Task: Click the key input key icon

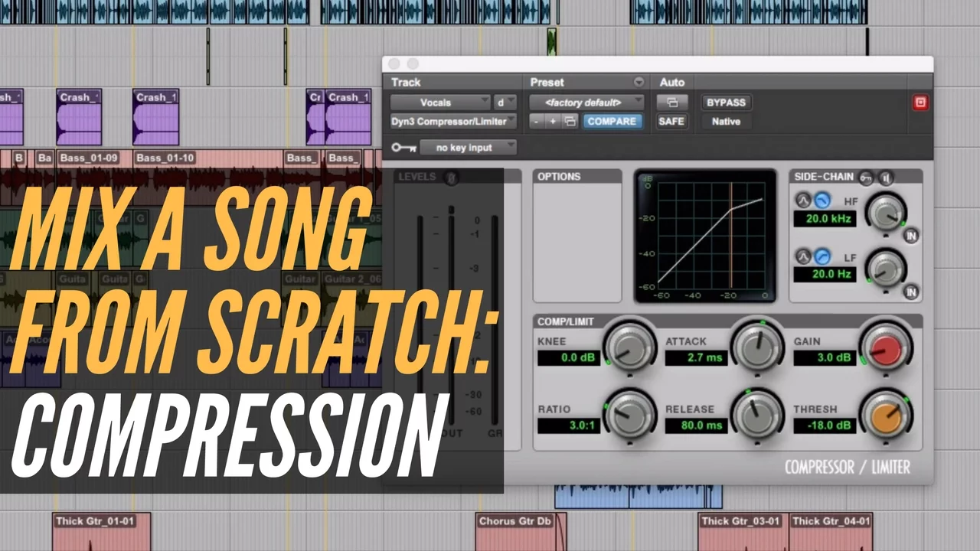Action: 403,148
